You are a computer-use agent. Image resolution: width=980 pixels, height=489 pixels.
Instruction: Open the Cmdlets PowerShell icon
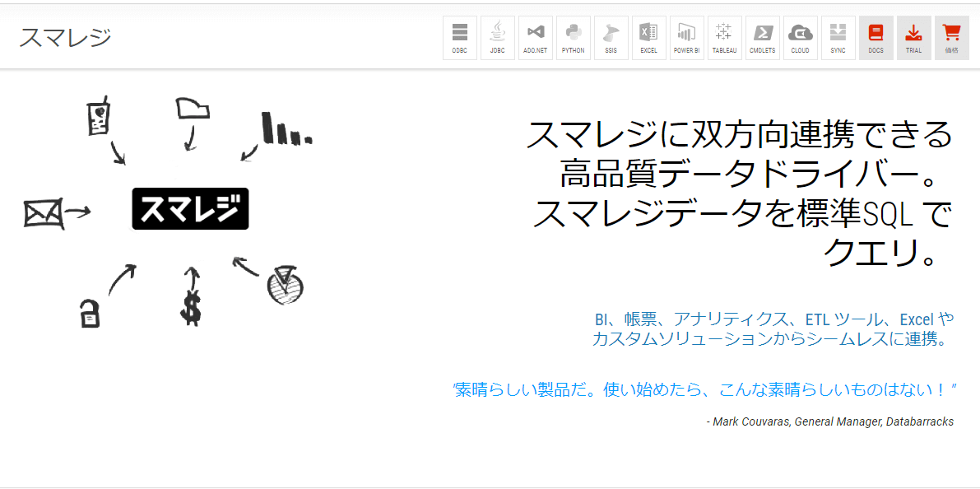(x=763, y=38)
